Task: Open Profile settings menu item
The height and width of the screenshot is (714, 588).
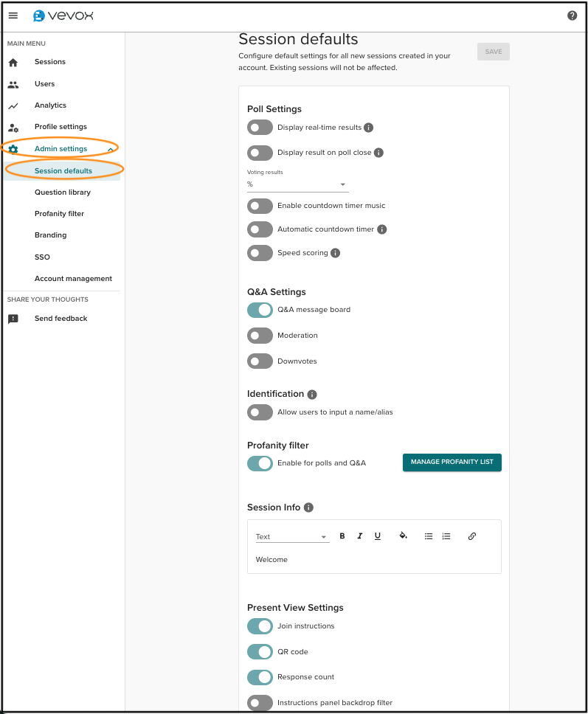Action: [60, 127]
